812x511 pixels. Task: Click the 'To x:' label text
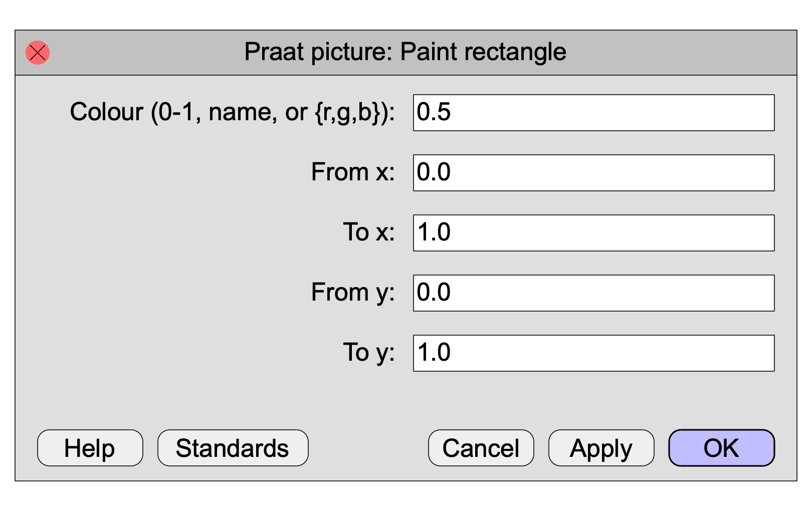pyautogui.click(x=369, y=232)
